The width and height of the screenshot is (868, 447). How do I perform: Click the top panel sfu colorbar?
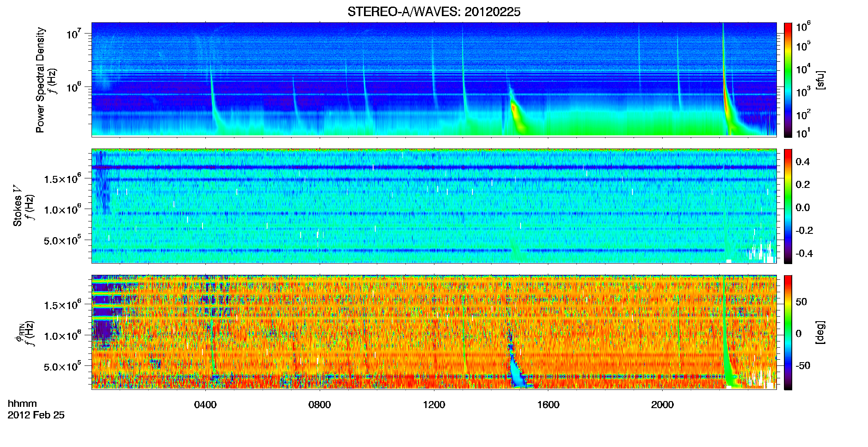788,80
